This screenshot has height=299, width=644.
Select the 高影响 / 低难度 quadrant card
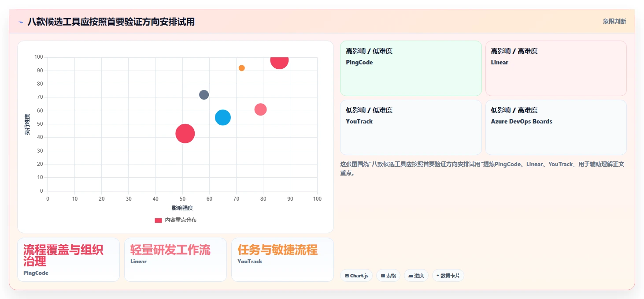pyautogui.click(x=411, y=68)
